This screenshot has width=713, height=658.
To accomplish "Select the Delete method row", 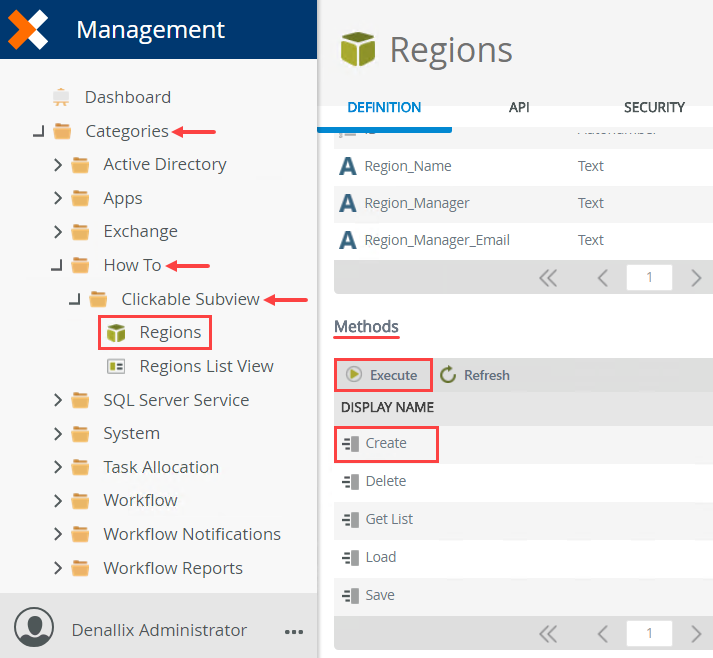I will coord(386,481).
